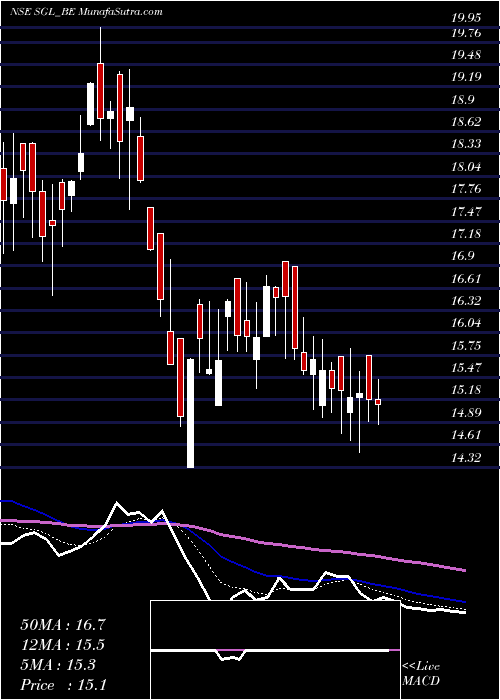This screenshot has height=700, width=500.
Task: Click the 5MA : 15.3 reading
Action: [x=58, y=665]
